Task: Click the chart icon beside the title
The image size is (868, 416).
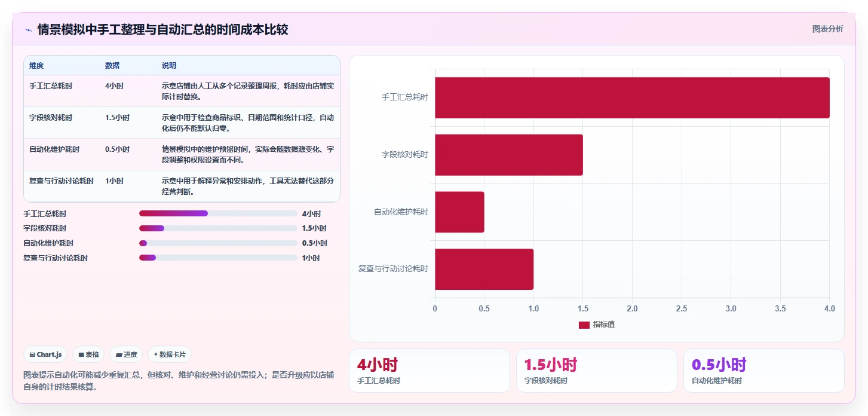Action: tap(28, 30)
